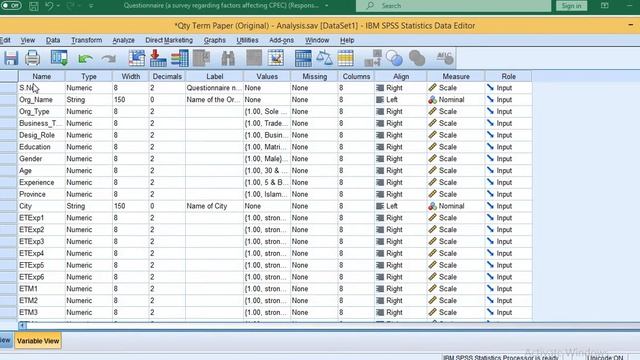Click the Sign in button in Excel
640x360 pixels.
coord(571,6)
